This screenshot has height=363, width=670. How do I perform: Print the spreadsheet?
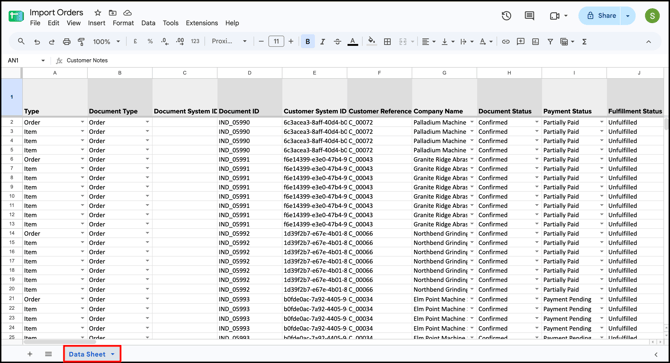[x=67, y=41]
